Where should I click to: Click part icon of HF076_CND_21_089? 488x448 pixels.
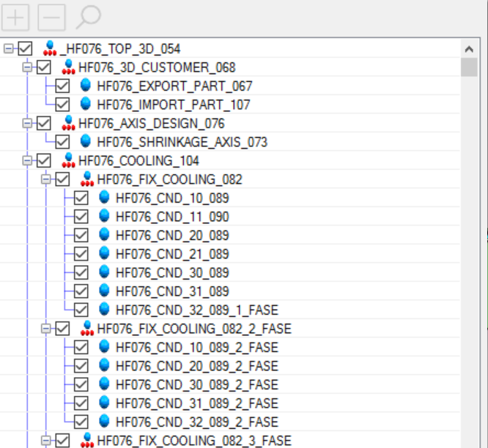click(104, 253)
